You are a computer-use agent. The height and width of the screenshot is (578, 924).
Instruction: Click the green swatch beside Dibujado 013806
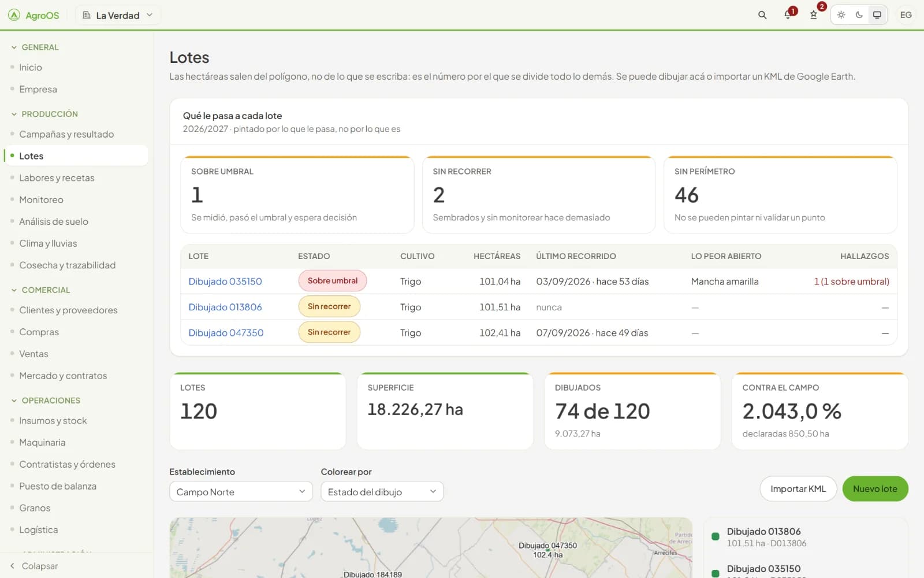tap(716, 536)
